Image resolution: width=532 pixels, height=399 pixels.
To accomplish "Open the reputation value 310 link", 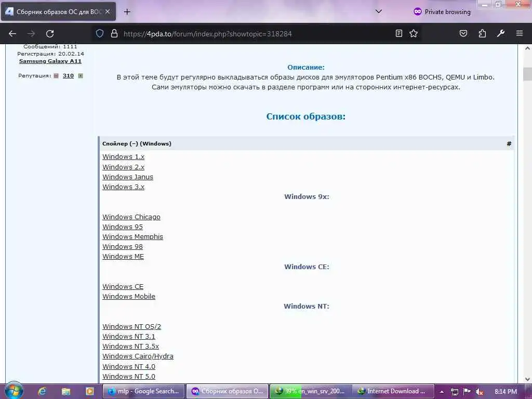I will [x=68, y=76].
